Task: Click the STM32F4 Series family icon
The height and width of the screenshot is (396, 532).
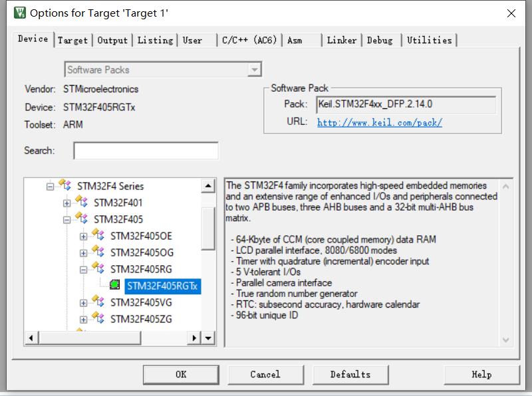Action: [x=65, y=185]
